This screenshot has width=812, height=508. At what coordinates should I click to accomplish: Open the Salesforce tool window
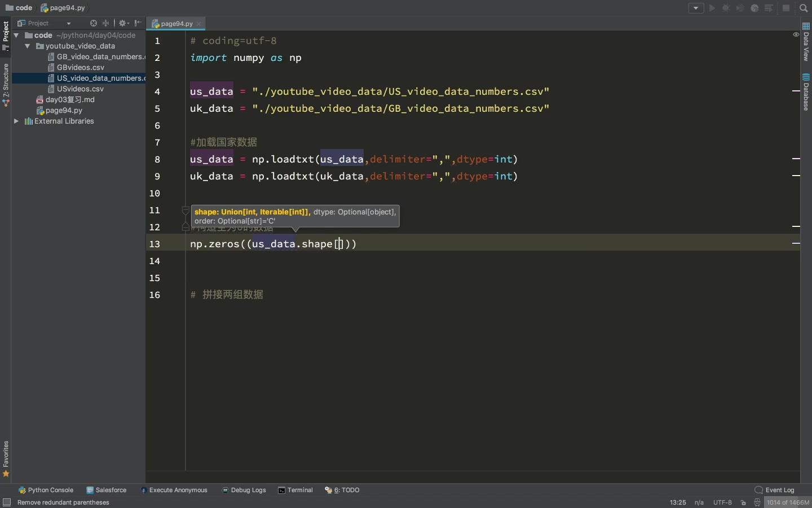click(x=106, y=490)
